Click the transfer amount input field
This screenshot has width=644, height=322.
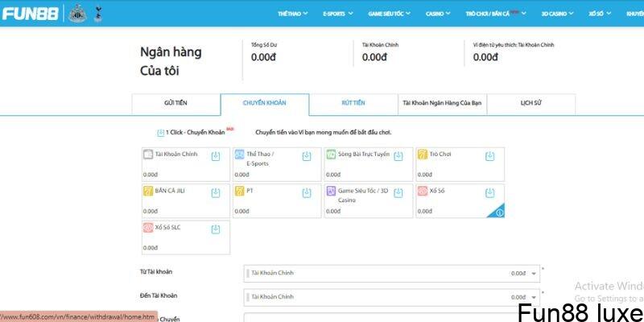pyautogui.click(x=392, y=317)
